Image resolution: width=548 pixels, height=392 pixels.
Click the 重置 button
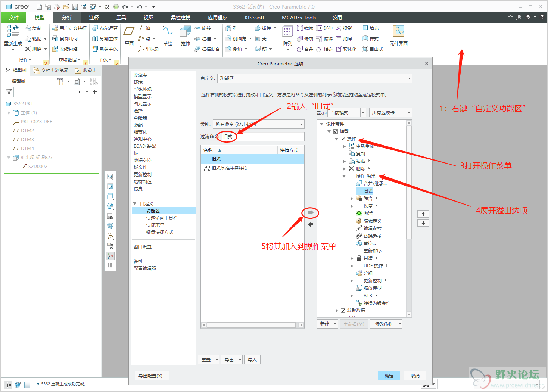[208, 360]
